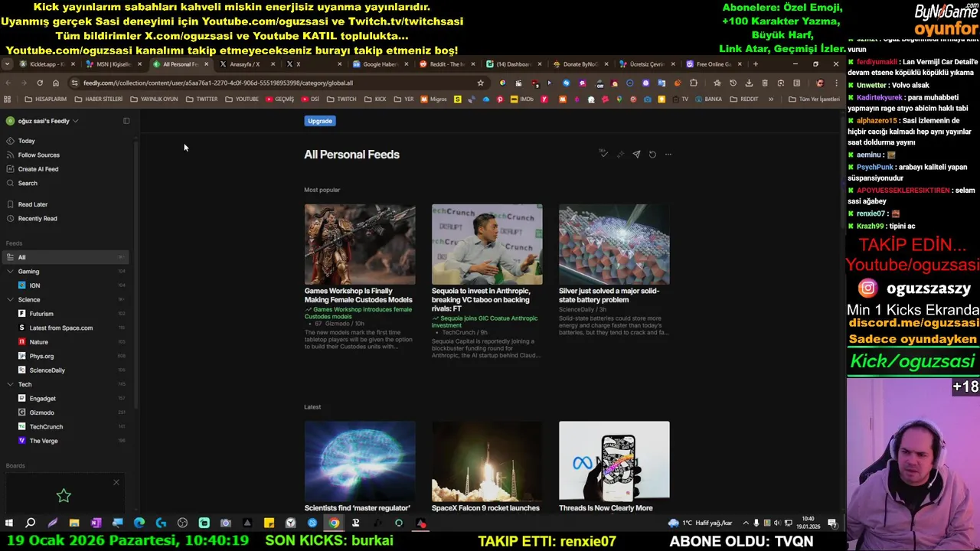Open the HABER SİTELERİ bookmarks folder
980x551 pixels.
click(x=98, y=99)
